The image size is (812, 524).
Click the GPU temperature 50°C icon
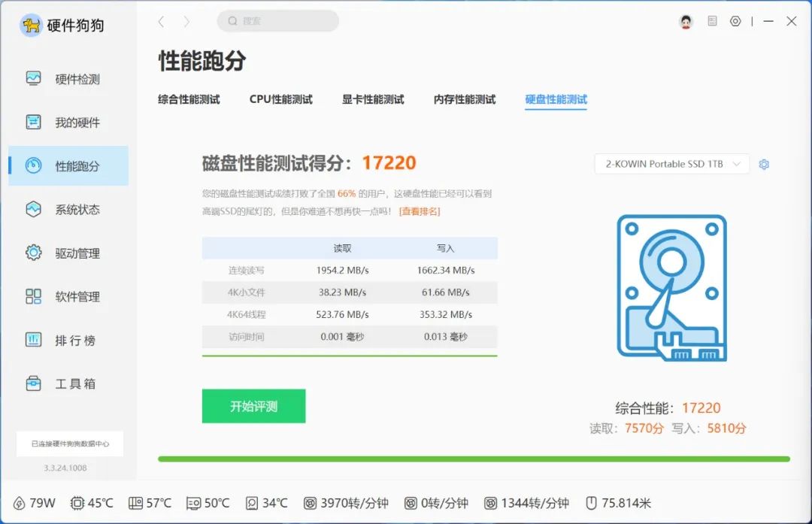click(193, 503)
